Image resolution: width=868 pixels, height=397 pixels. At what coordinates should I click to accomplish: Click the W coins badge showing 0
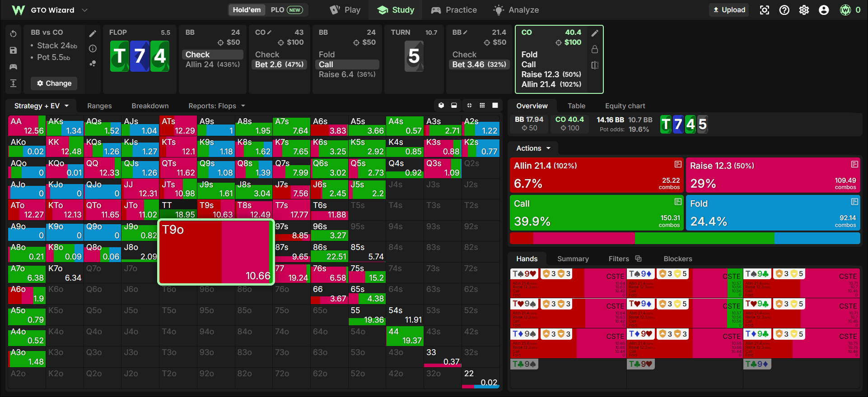click(850, 10)
